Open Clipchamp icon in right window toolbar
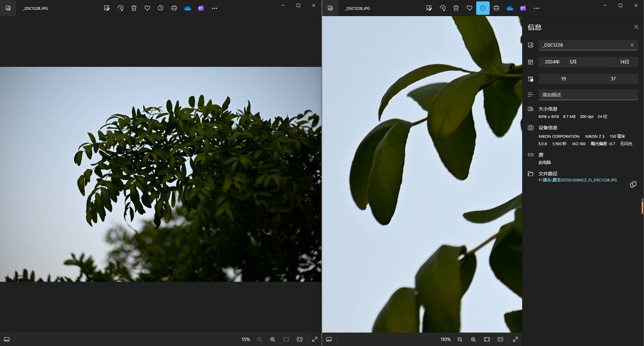The height and width of the screenshot is (346, 644). click(x=523, y=8)
